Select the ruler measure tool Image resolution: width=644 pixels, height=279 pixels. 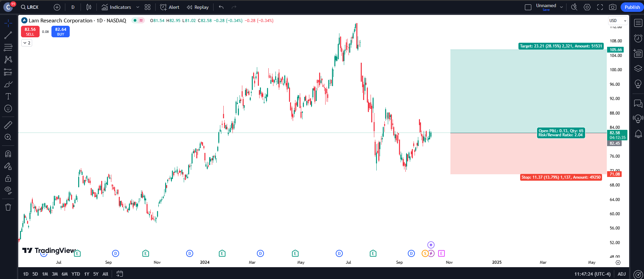pyautogui.click(x=8, y=125)
